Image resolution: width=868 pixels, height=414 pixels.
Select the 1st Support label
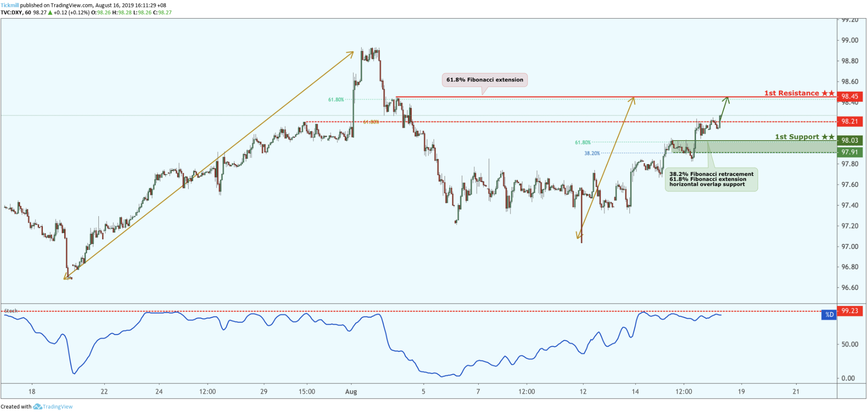pos(805,137)
